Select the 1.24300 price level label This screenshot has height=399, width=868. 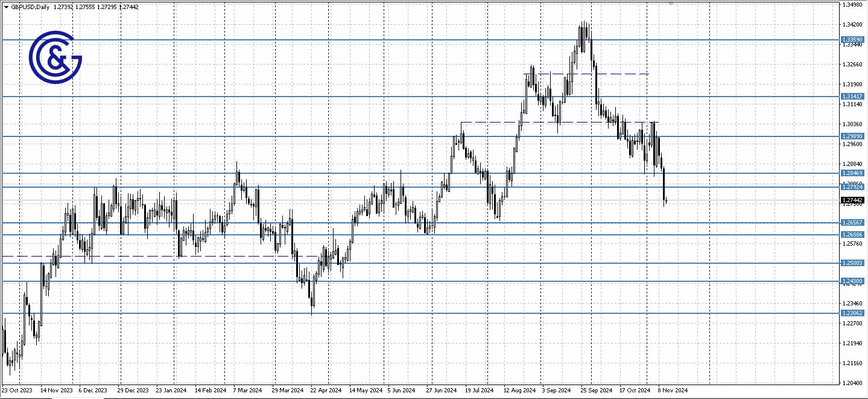(852, 281)
